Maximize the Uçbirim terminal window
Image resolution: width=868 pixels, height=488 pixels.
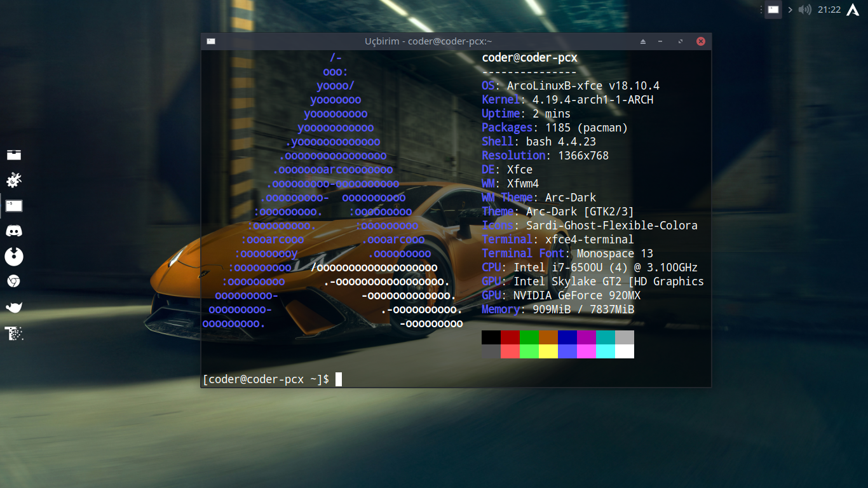[681, 41]
